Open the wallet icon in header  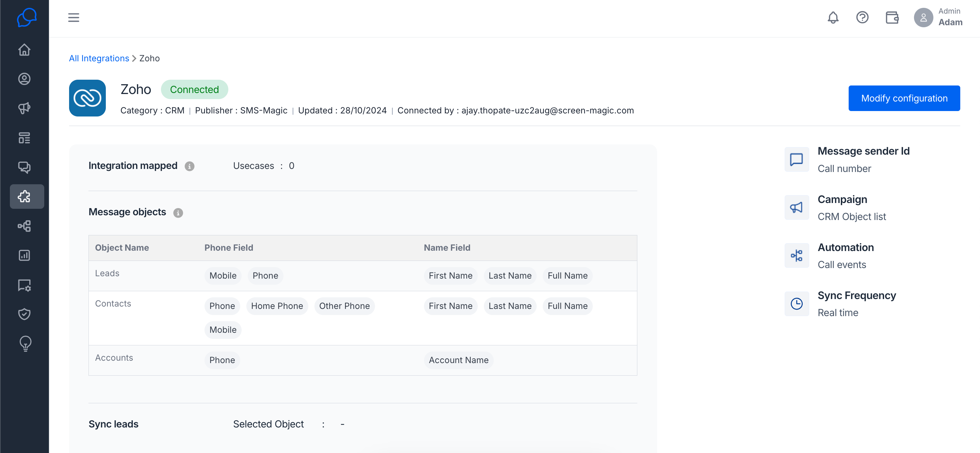(892, 17)
